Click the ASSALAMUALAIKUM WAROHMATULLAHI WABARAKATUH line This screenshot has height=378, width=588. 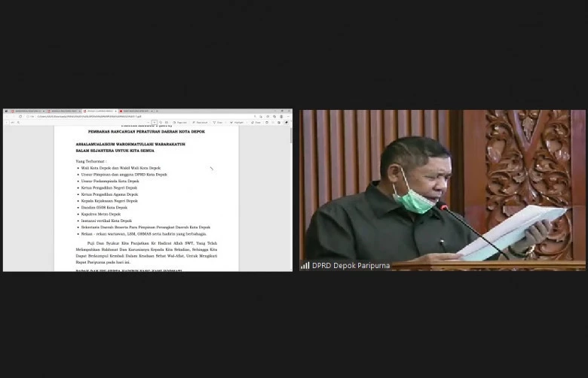[130, 145]
